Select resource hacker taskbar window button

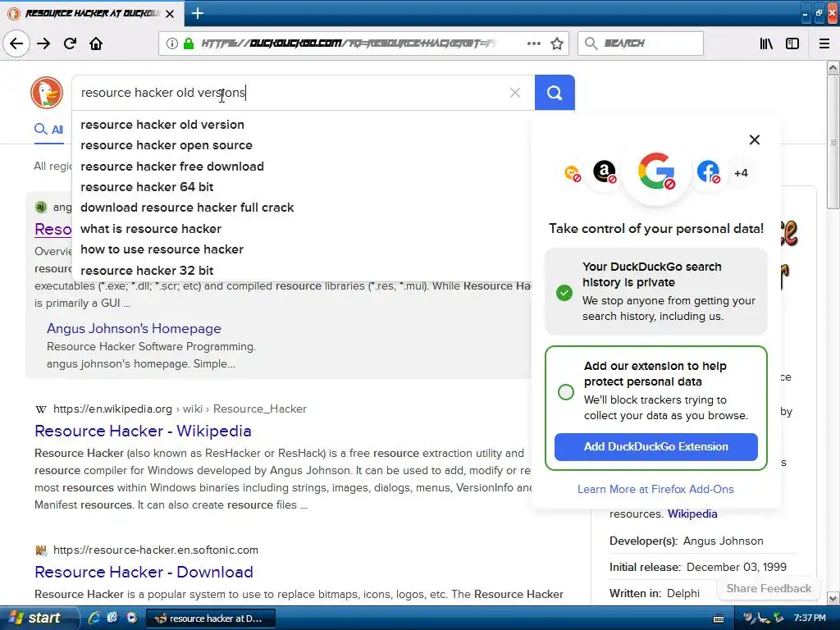[211, 619]
